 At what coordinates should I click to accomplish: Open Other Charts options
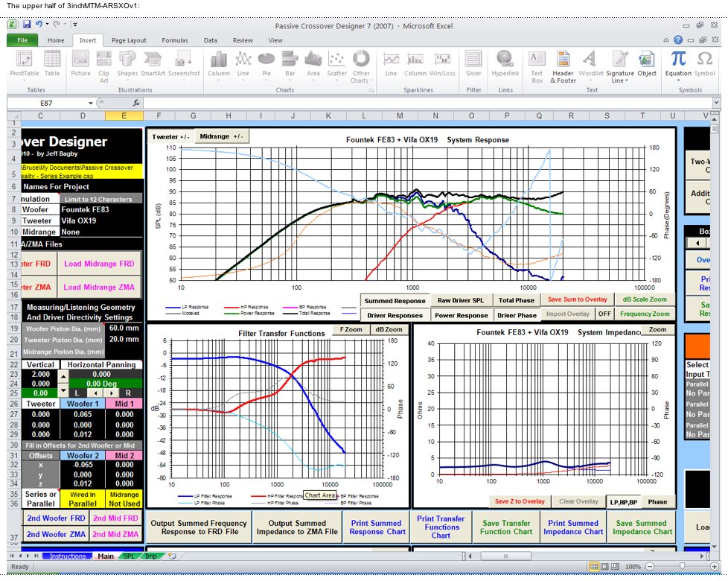click(361, 67)
